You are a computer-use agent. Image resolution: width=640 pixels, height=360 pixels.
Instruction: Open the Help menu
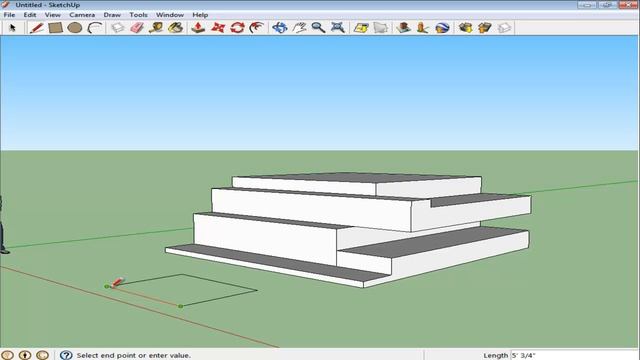pos(200,15)
